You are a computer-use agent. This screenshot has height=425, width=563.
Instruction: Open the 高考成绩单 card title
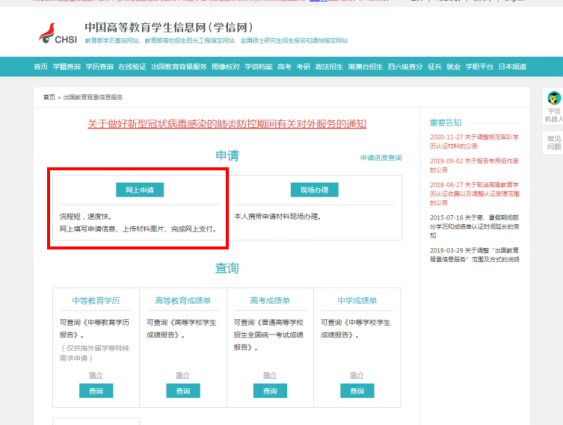270,300
